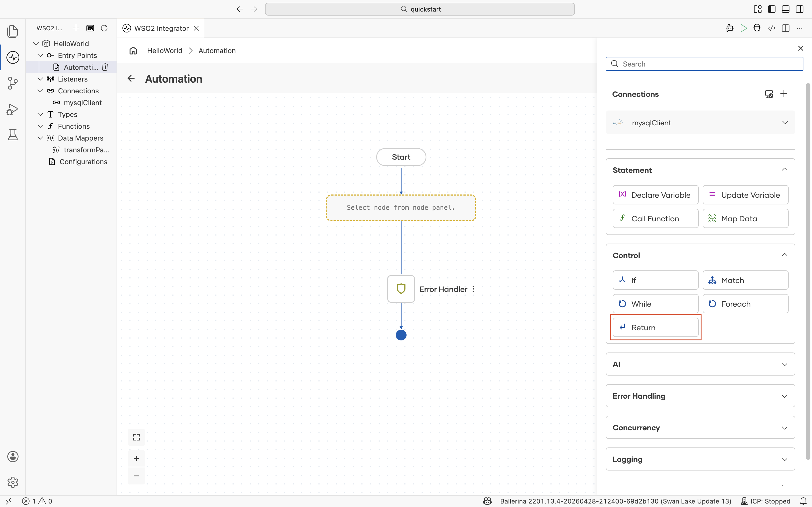Toggle the primary side bar layout button

coord(771,9)
